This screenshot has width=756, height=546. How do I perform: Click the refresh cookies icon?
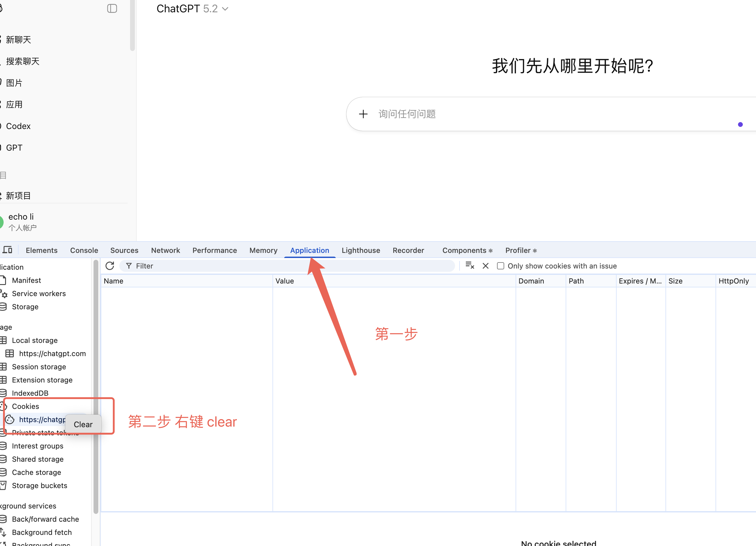tap(110, 266)
